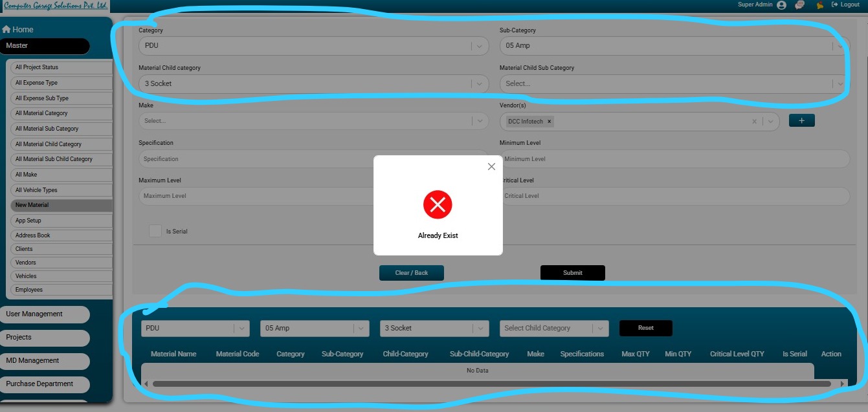Open the Make dropdown

[x=479, y=121]
